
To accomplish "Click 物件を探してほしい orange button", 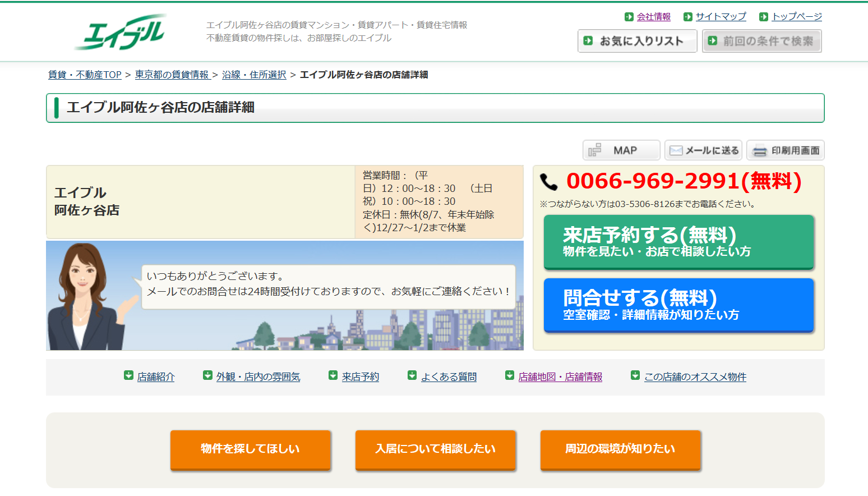I will pos(251,450).
